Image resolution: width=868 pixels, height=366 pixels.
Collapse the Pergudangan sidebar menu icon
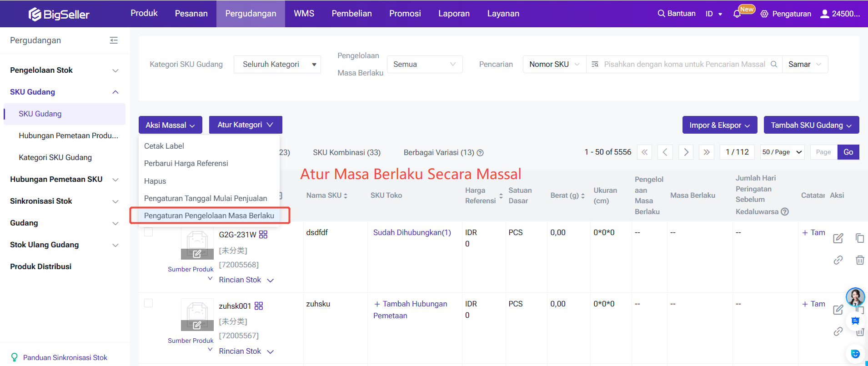[114, 40]
